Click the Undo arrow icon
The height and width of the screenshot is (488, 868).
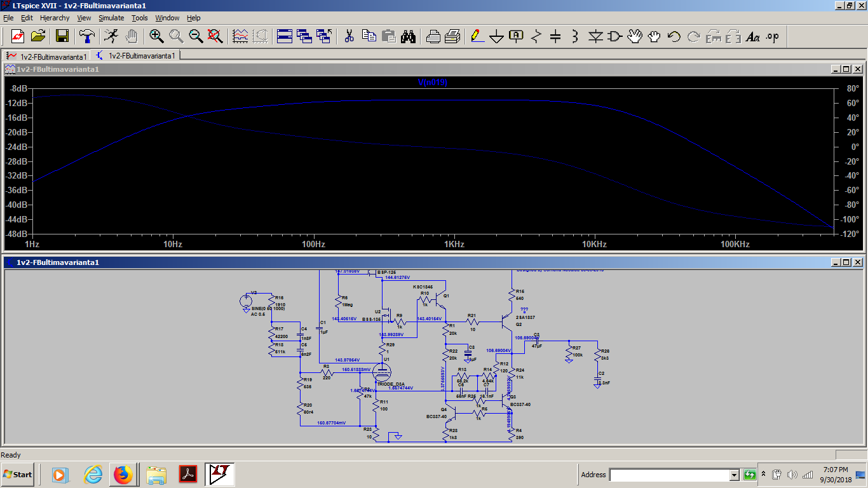click(x=674, y=36)
